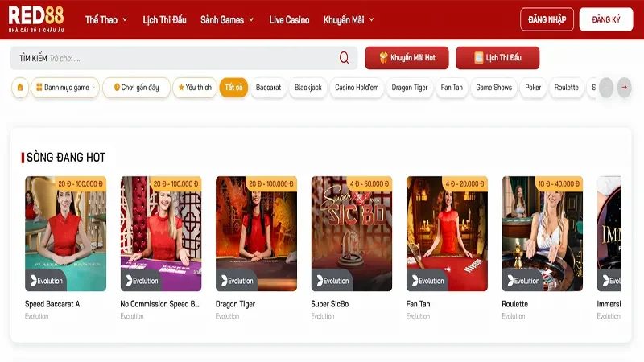Viewport: 644px width, 362px height.
Task: Open Khuyến Mãi Hot button
Action: tap(407, 58)
